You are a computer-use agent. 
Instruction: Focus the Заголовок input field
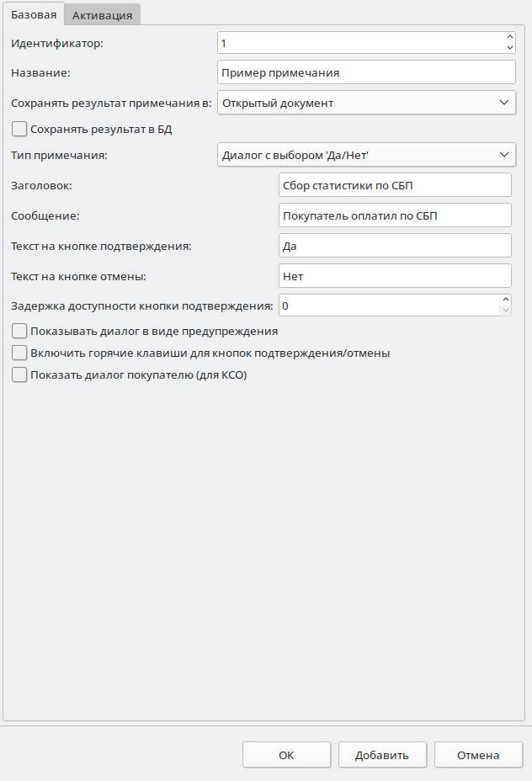click(394, 185)
